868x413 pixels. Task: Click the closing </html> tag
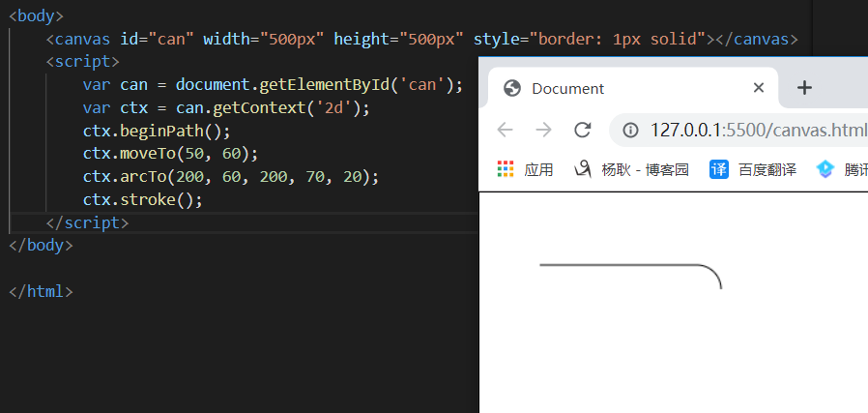[41, 291]
